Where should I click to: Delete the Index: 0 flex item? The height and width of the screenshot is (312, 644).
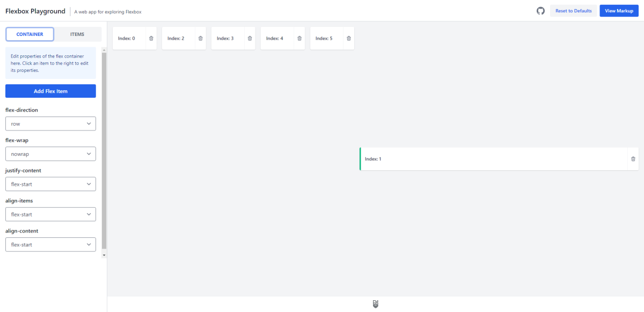[x=151, y=38]
